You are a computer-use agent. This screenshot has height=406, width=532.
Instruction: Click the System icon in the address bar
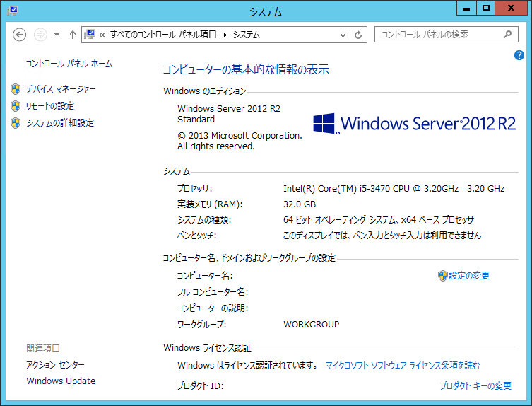[90, 35]
